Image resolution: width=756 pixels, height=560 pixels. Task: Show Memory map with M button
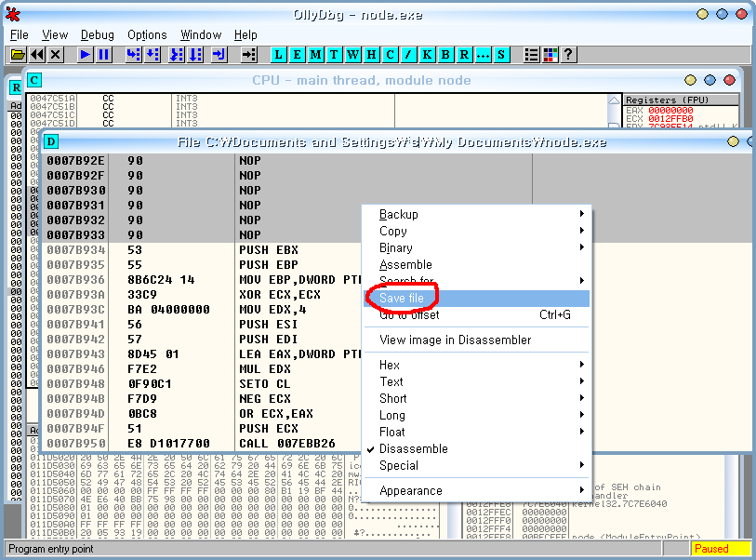click(315, 55)
